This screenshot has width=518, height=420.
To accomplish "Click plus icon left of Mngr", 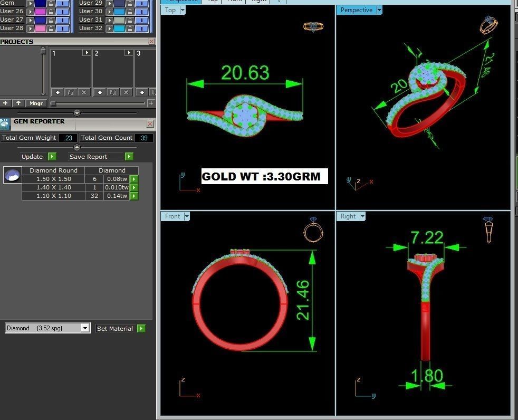I will coord(5,103).
